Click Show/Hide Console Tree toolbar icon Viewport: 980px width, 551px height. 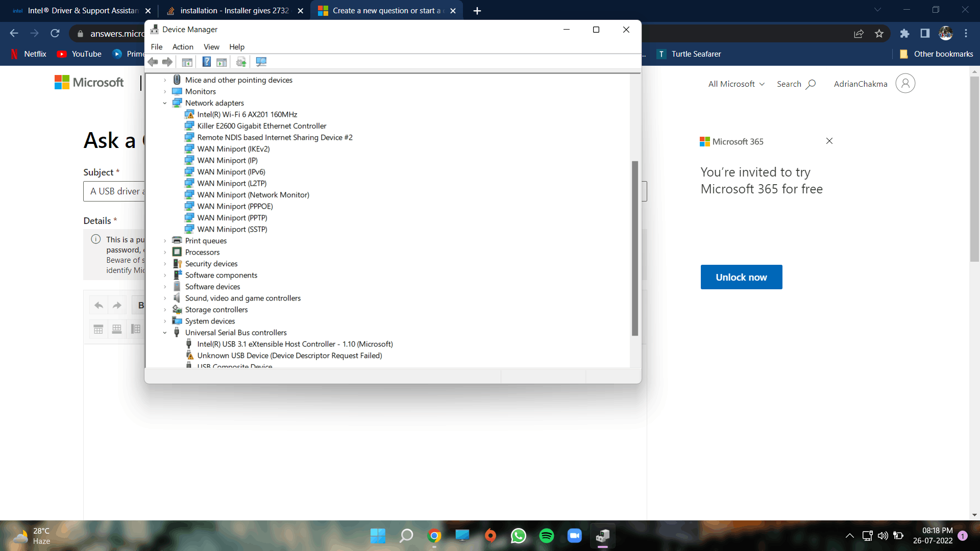187,62
